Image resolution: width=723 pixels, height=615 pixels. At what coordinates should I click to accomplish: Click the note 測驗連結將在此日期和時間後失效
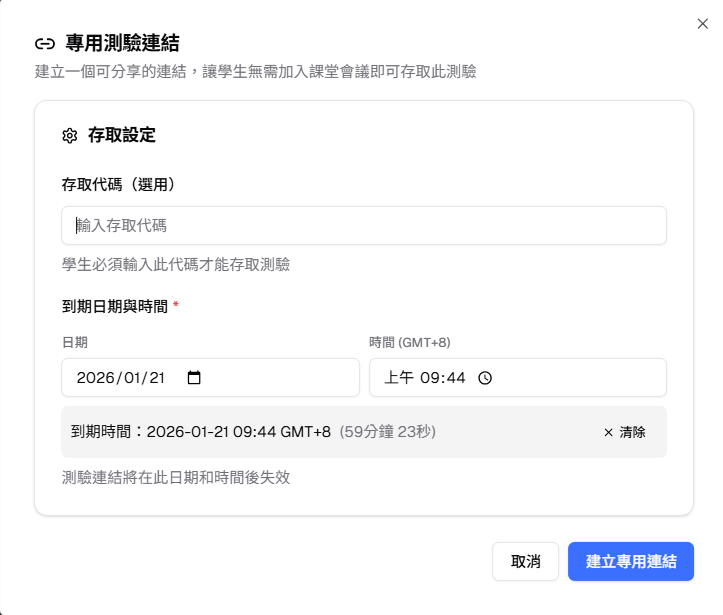[x=176, y=478]
